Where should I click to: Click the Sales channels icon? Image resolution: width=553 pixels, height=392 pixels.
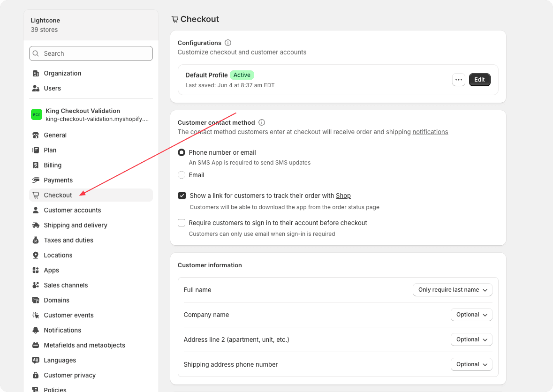tap(36, 285)
